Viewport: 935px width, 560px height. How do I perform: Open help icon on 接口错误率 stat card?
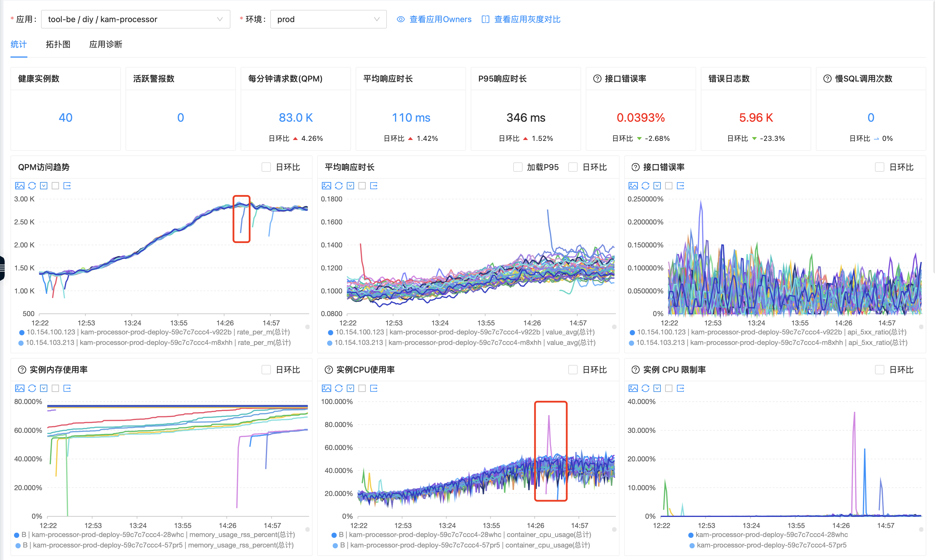coord(597,79)
